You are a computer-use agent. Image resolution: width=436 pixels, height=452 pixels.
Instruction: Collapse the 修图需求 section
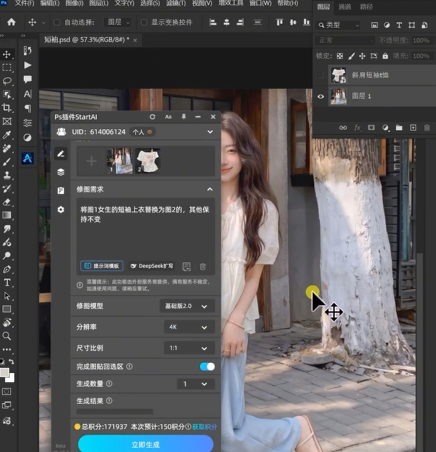[x=210, y=189]
